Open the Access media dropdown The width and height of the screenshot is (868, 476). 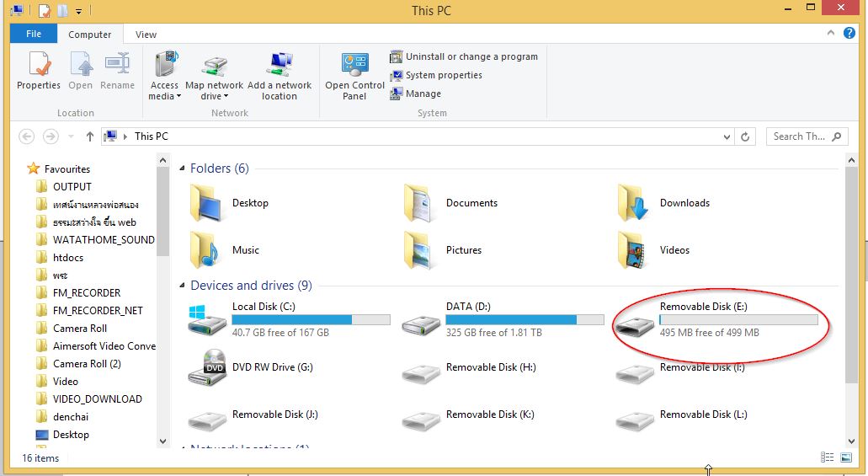(164, 90)
